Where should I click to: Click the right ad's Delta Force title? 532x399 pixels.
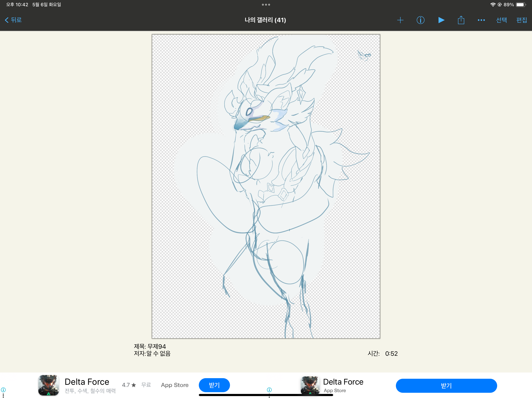(343, 382)
